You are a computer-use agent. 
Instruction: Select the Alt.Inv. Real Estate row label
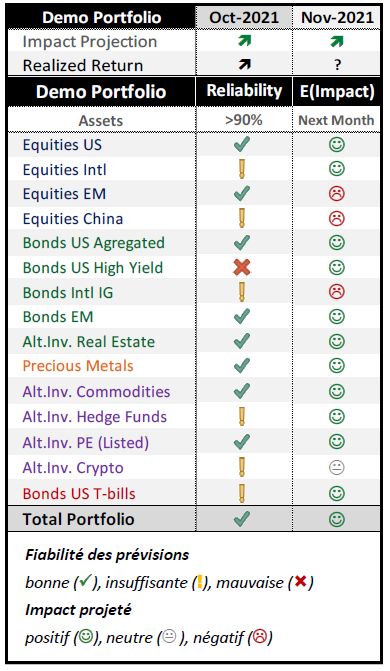click(89, 341)
